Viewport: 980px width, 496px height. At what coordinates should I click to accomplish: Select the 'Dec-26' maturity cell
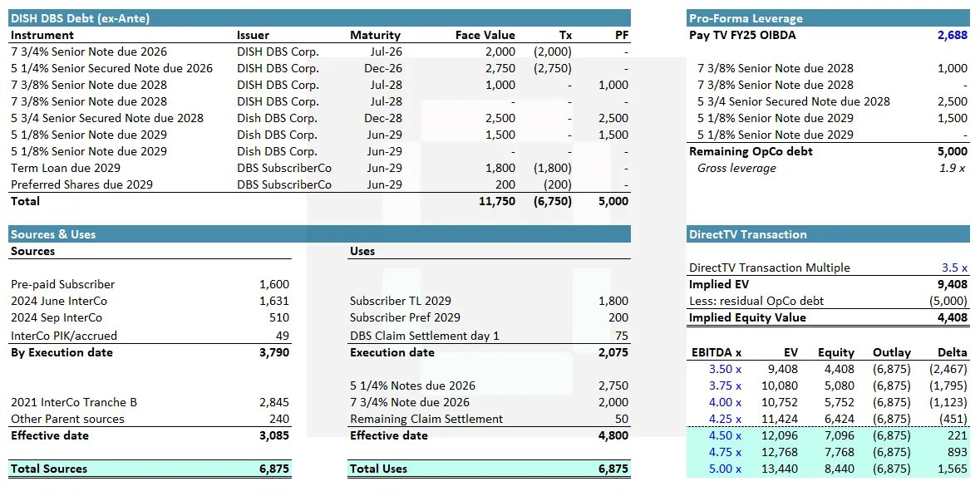384,68
